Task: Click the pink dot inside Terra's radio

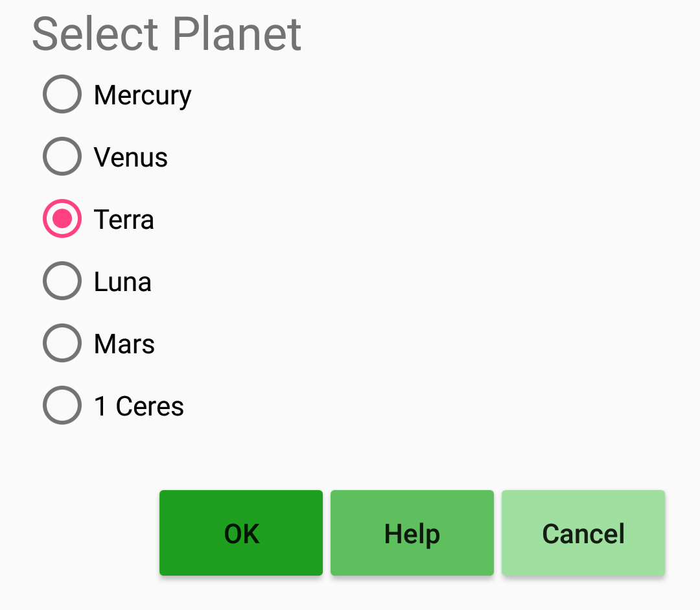Action: (x=62, y=219)
